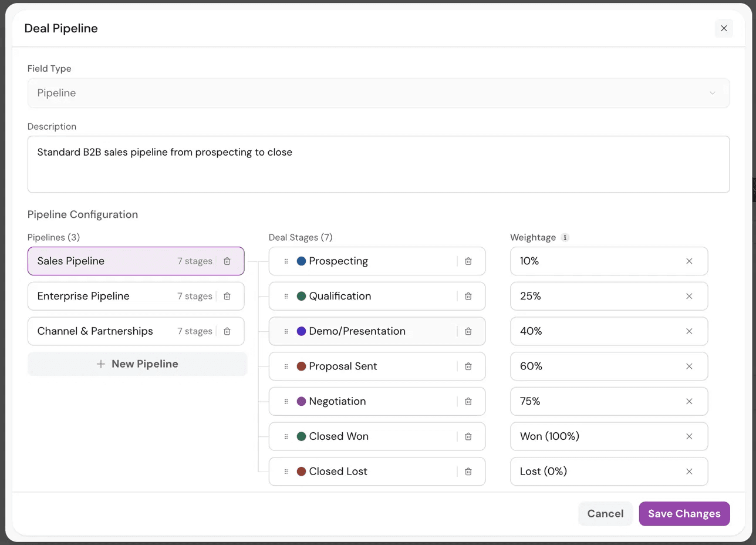Select the Channel & Partnerships pipeline
Image resolution: width=756 pixels, height=545 pixels.
click(x=136, y=331)
